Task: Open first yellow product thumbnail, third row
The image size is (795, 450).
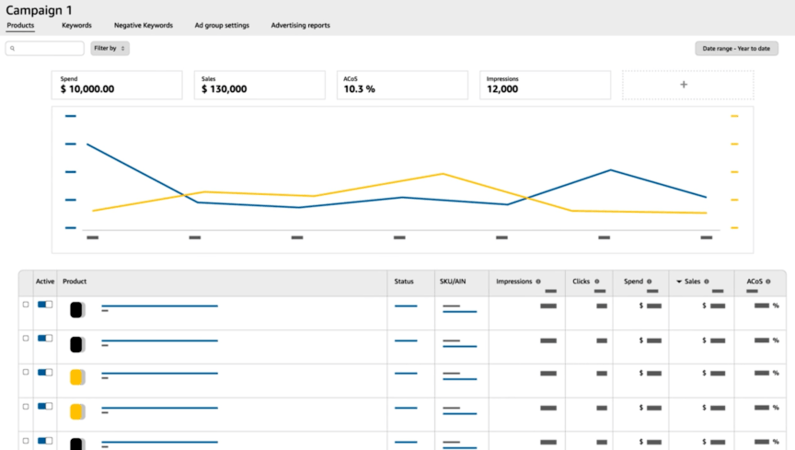Action: click(x=77, y=378)
